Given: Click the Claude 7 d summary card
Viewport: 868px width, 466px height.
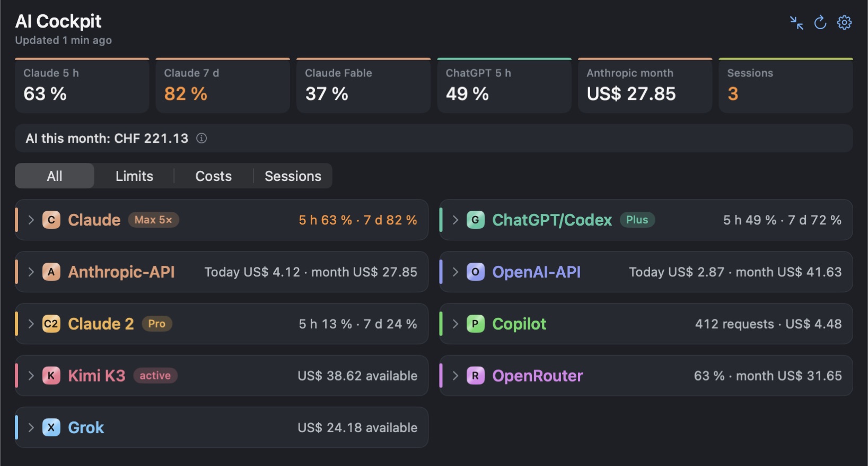Looking at the screenshot, I should click(x=223, y=85).
